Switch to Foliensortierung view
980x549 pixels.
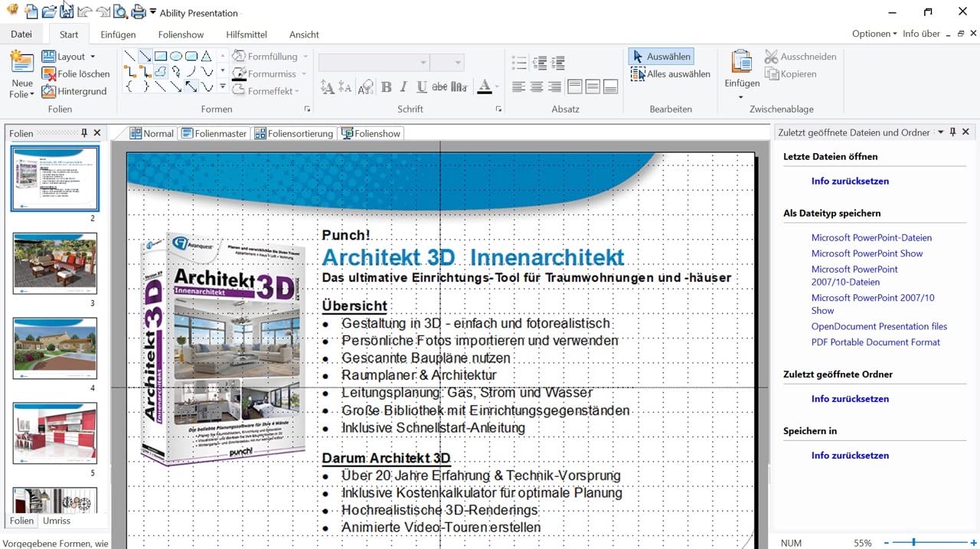point(295,133)
